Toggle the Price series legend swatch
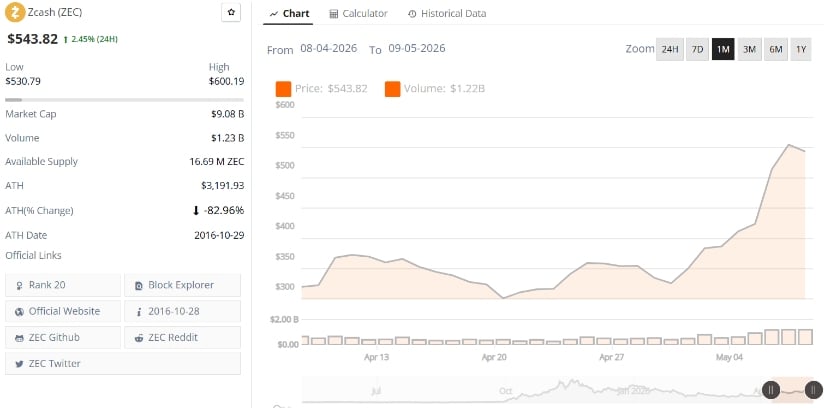Image resolution: width=825 pixels, height=408 pixels. (283, 89)
